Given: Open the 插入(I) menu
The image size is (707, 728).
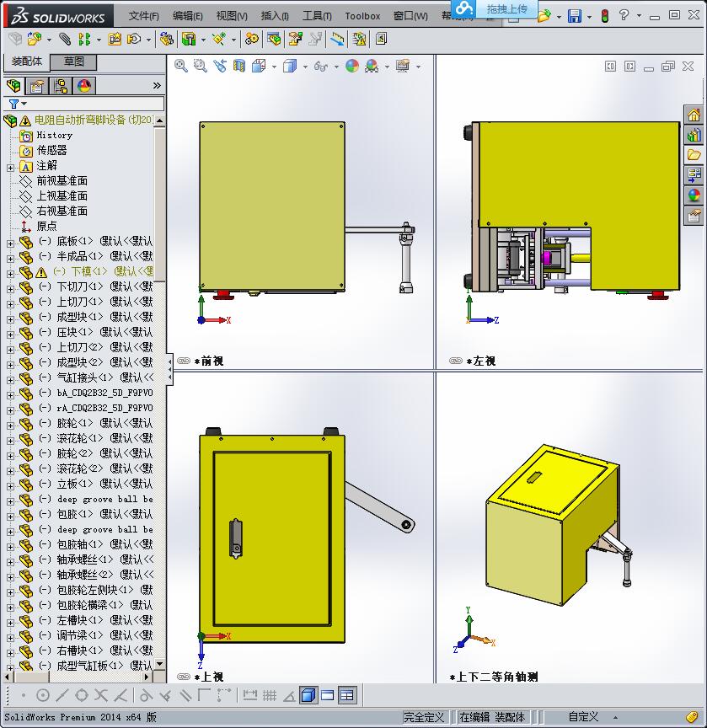Looking at the screenshot, I should (275, 16).
